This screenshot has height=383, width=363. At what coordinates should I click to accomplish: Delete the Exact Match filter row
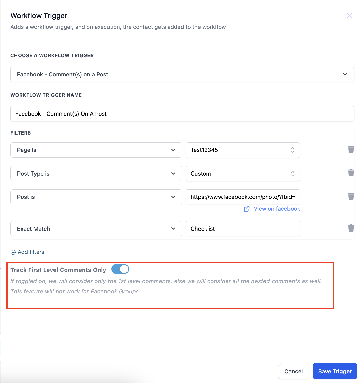coord(351,228)
